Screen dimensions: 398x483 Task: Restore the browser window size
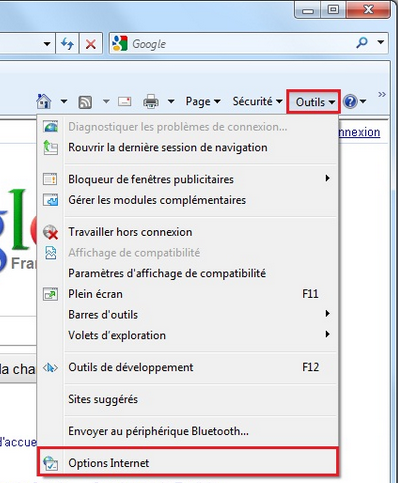point(333,10)
